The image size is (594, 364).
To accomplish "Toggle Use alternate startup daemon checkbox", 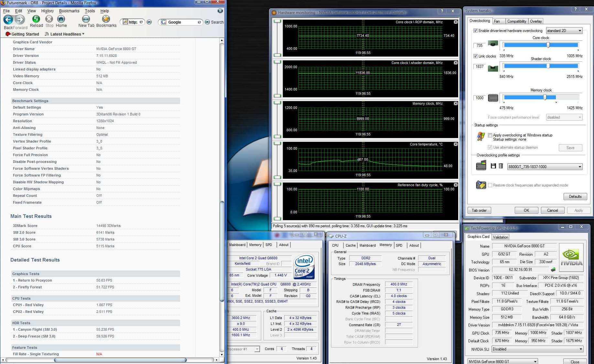I will tap(490, 147).
